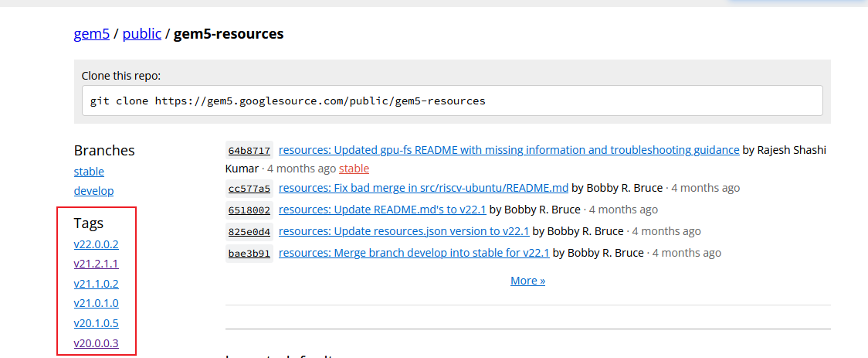This screenshot has height=358, width=868.
Task: Click the red stable label beside Kumar
Action: pos(354,168)
